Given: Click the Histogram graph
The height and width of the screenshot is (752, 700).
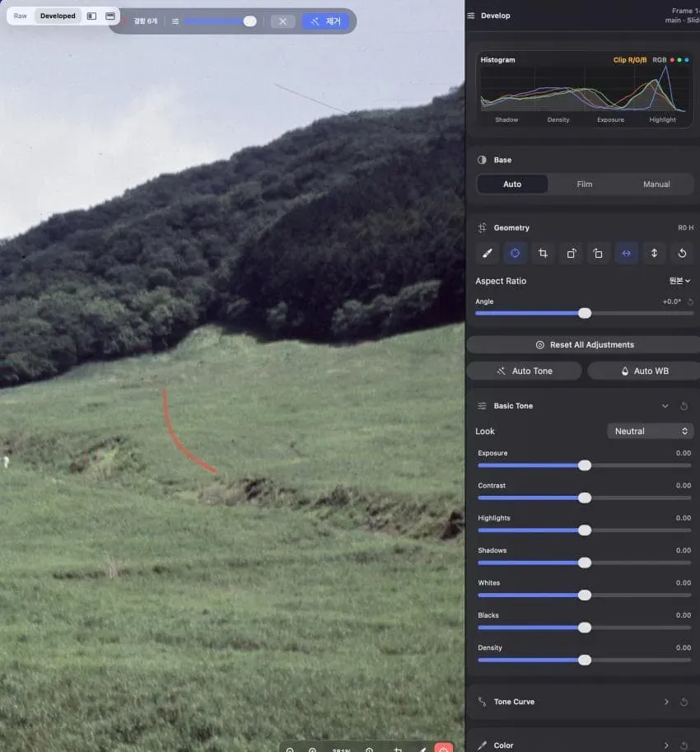Looking at the screenshot, I should 585,90.
